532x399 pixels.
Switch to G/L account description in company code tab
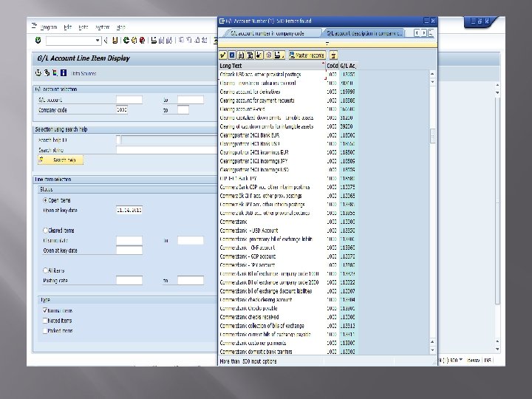click(x=364, y=33)
